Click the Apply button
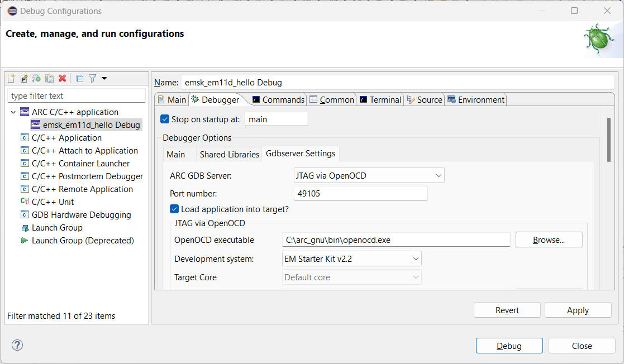 pyautogui.click(x=578, y=310)
